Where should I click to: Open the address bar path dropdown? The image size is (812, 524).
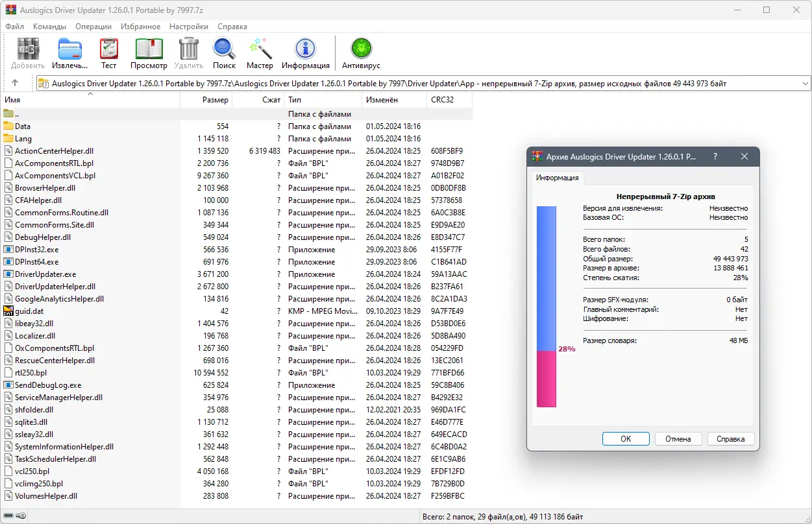806,83
